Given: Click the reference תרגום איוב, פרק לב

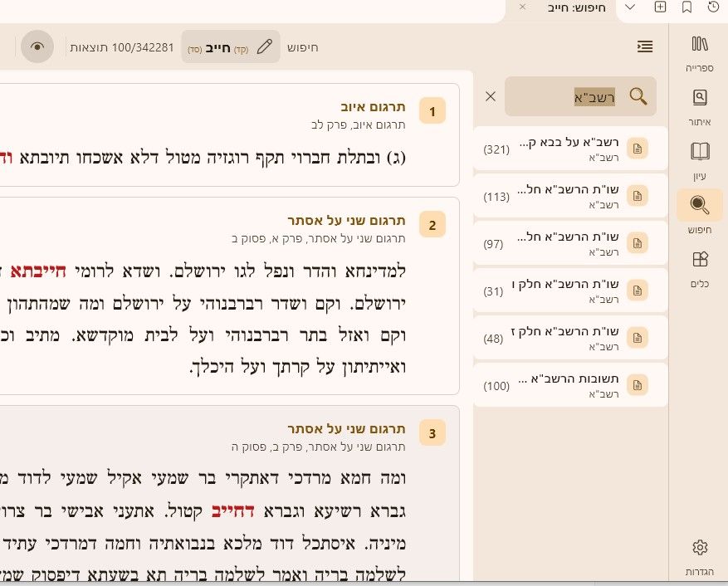Looking at the screenshot, I should 359,125.
